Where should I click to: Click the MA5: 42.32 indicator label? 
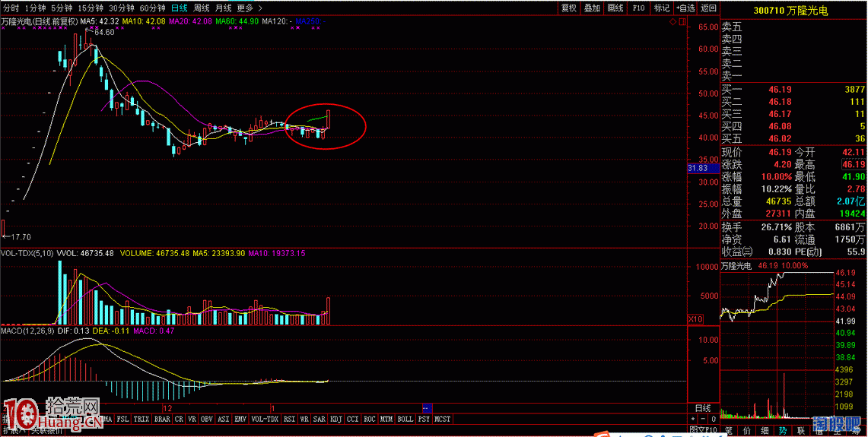coord(100,21)
